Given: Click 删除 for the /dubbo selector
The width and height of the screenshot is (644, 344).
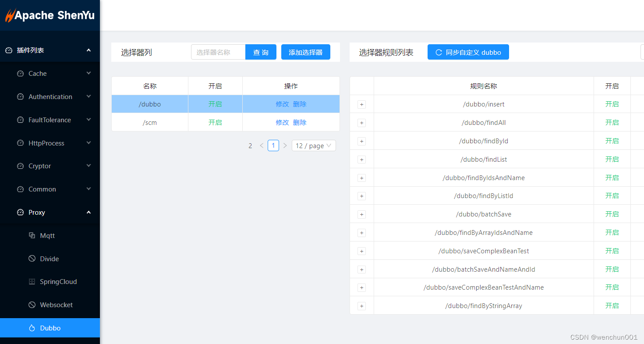Looking at the screenshot, I should point(300,104).
